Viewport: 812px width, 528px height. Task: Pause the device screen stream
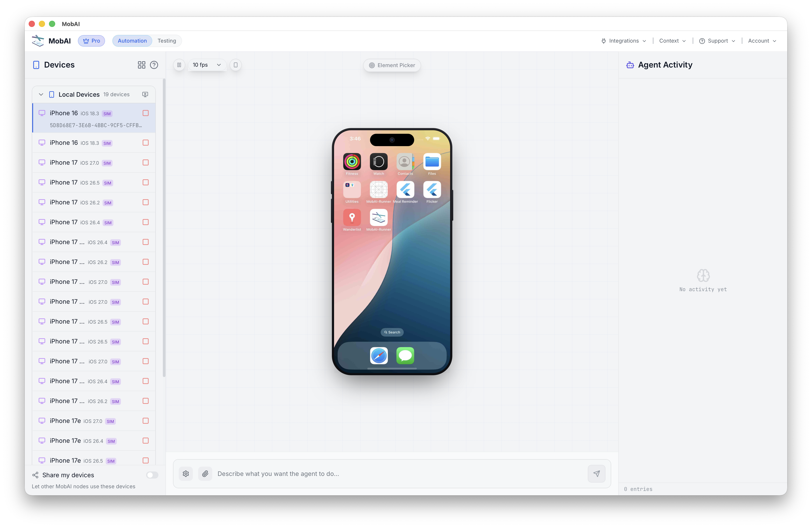[179, 65]
